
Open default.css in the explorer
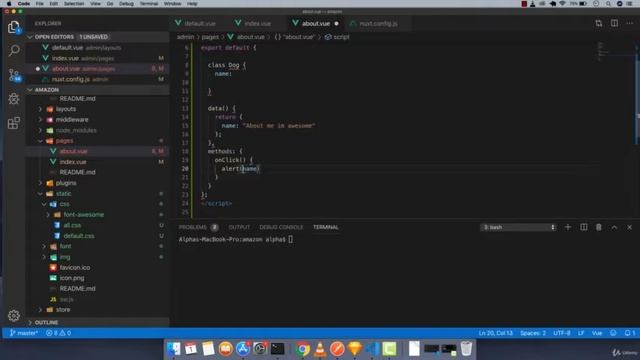tap(79, 236)
